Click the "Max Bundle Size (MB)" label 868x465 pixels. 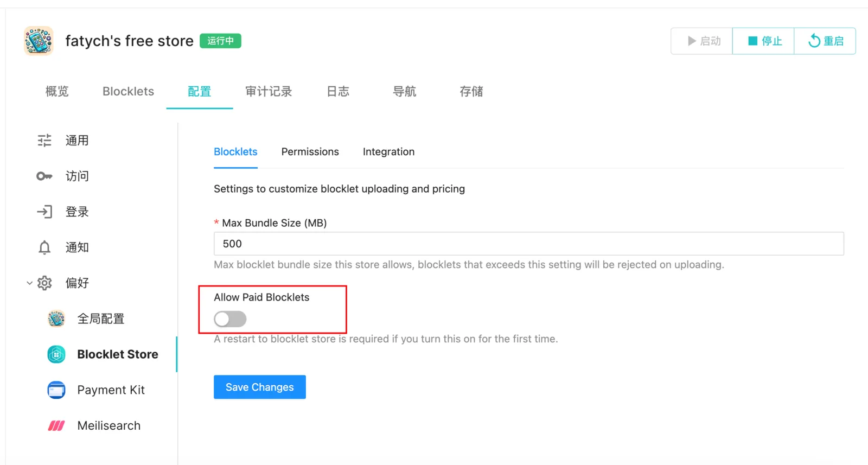click(x=274, y=223)
